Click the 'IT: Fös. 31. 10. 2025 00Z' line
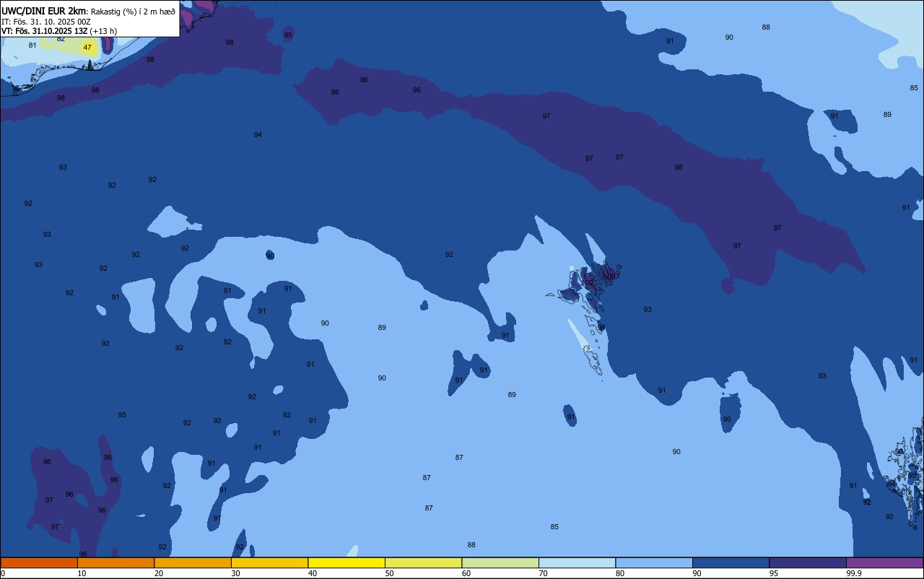Image resolution: width=924 pixels, height=579 pixels. [x=46, y=22]
